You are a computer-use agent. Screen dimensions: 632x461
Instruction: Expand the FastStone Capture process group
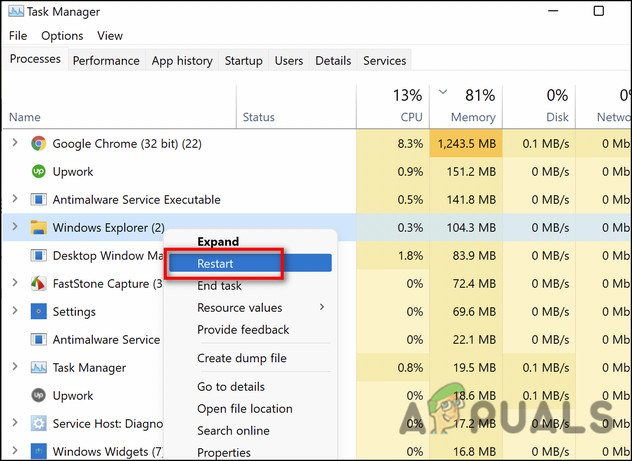point(15,283)
